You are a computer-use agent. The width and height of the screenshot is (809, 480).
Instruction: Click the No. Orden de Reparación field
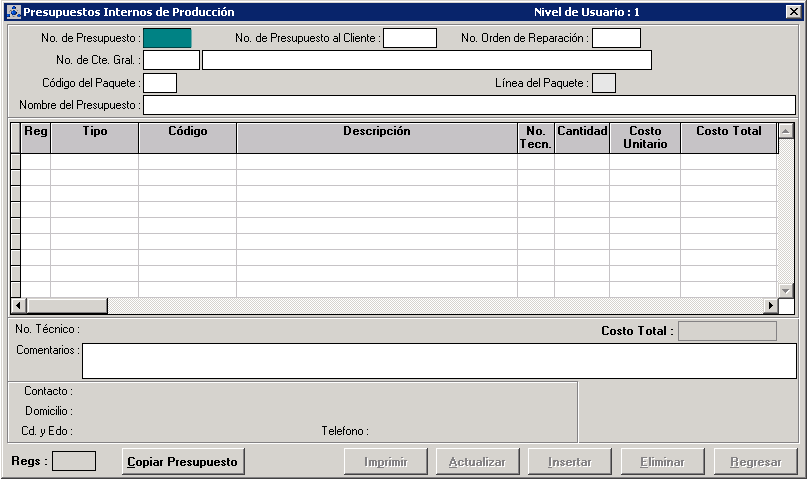(616, 38)
